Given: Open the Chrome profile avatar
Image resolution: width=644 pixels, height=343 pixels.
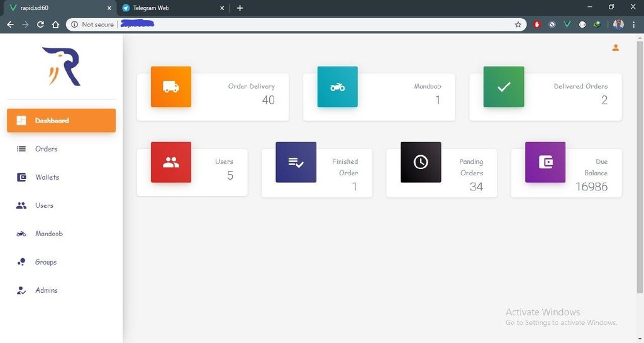Looking at the screenshot, I should (618, 24).
